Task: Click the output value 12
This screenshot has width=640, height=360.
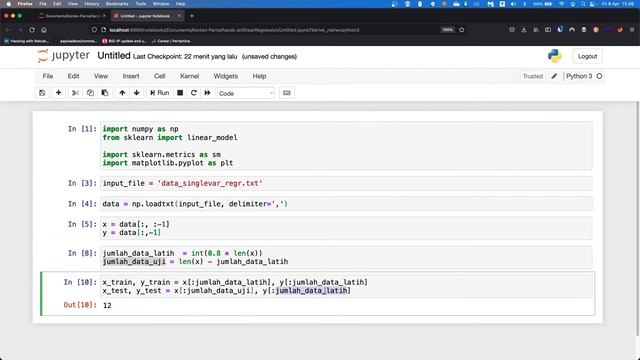Action: coord(107,305)
